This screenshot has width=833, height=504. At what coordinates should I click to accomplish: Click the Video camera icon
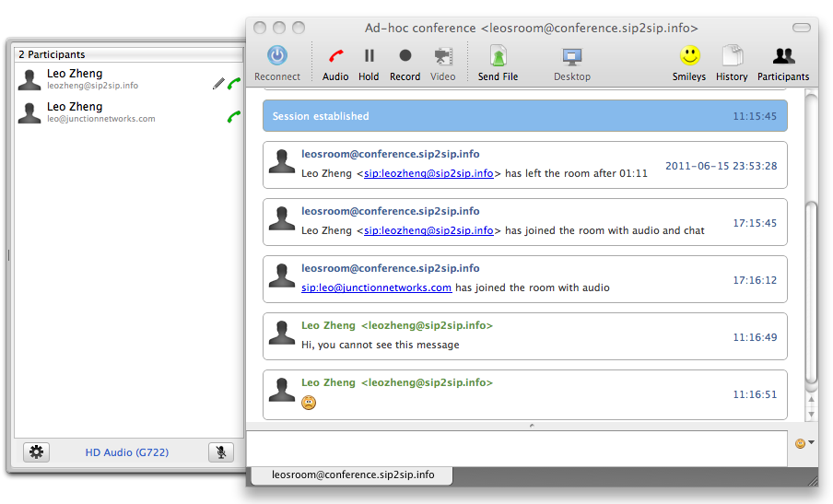click(x=443, y=56)
